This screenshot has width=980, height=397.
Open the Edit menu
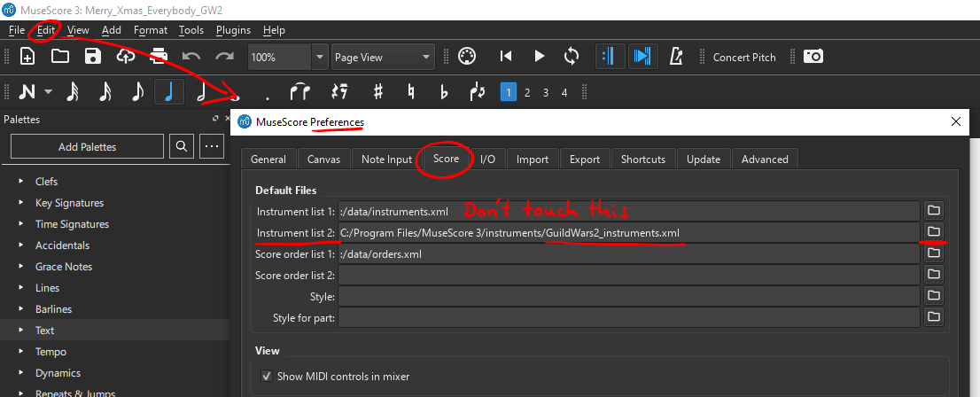[46, 30]
